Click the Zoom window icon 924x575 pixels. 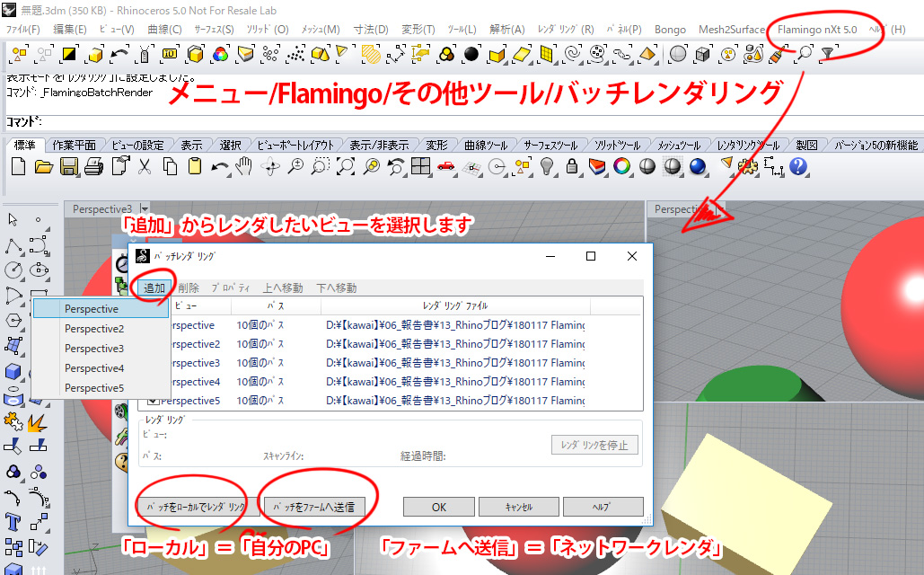320,167
